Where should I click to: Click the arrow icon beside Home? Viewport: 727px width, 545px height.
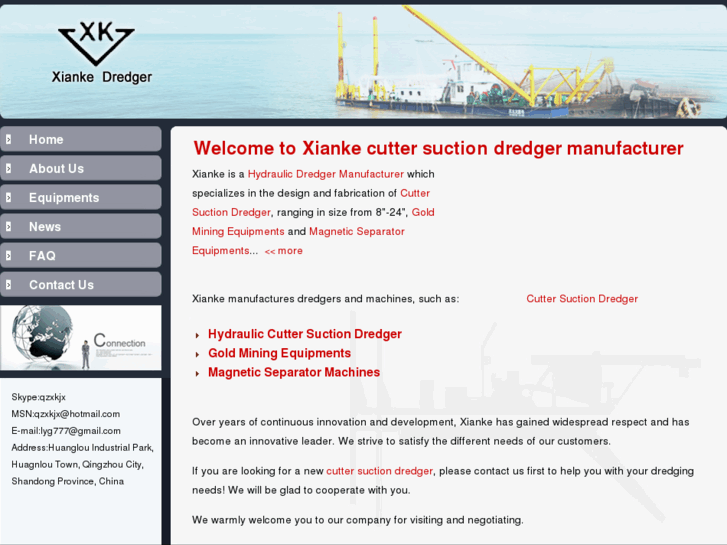(x=8, y=139)
